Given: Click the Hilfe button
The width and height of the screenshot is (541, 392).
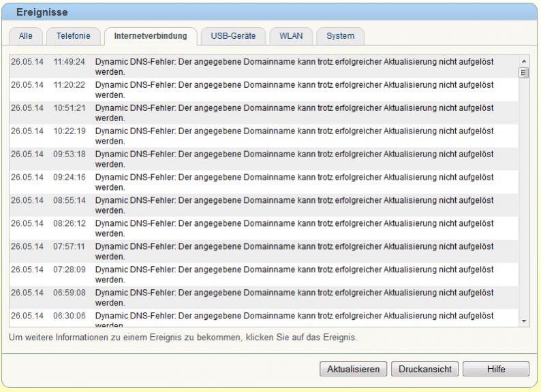Looking at the screenshot, I should coord(496,369).
